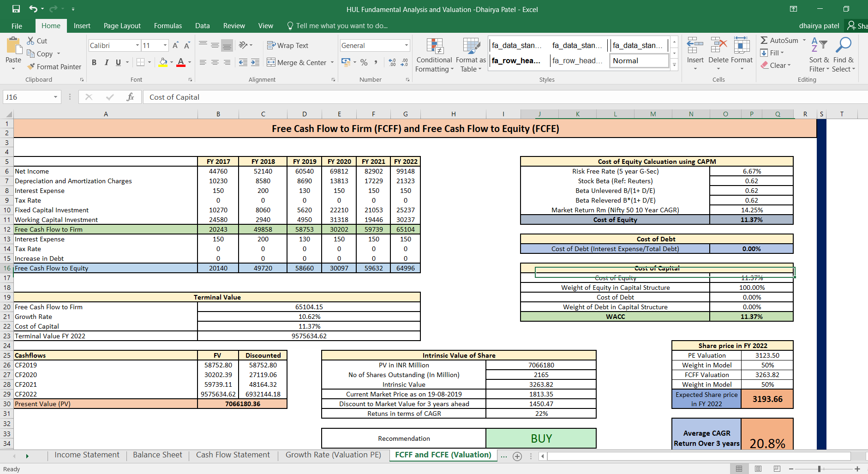The height and width of the screenshot is (474, 868).
Task: Open Conditional Formatting menu
Action: (x=434, y=55)
